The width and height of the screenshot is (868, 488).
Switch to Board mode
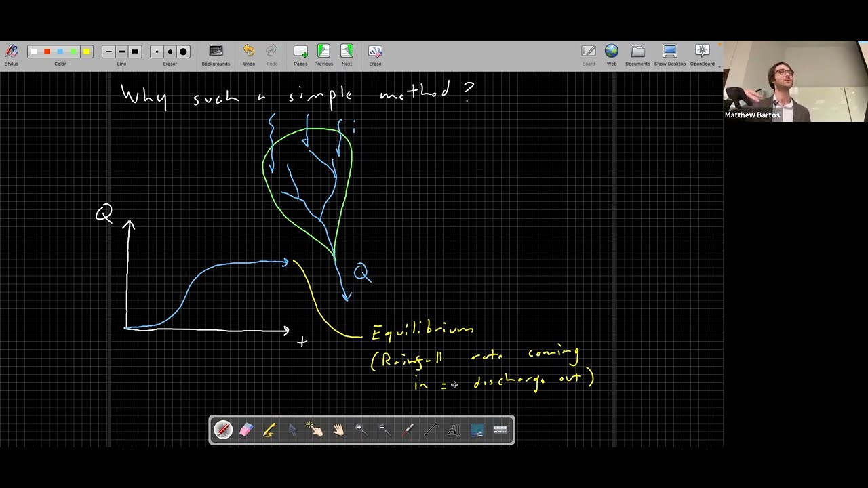[589, 54]
